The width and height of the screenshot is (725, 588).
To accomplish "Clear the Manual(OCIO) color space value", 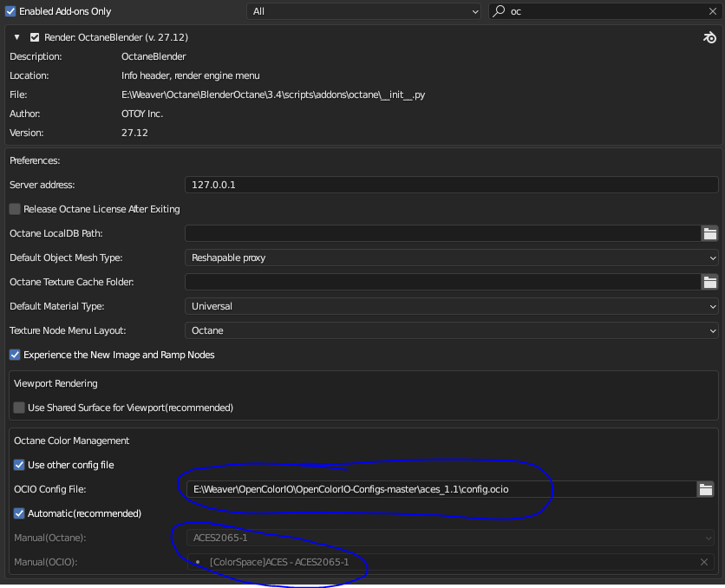I will pyautogui.click(x=703, y=562).
